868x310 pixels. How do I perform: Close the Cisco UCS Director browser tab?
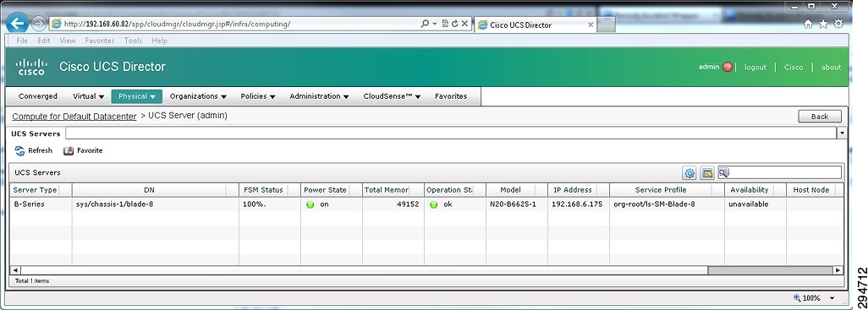(591, 24)
